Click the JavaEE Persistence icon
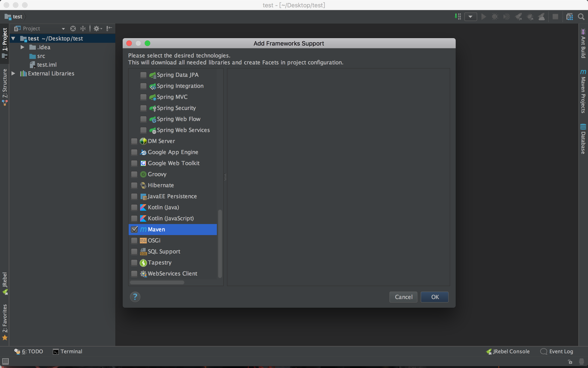 tap(143, 196)
